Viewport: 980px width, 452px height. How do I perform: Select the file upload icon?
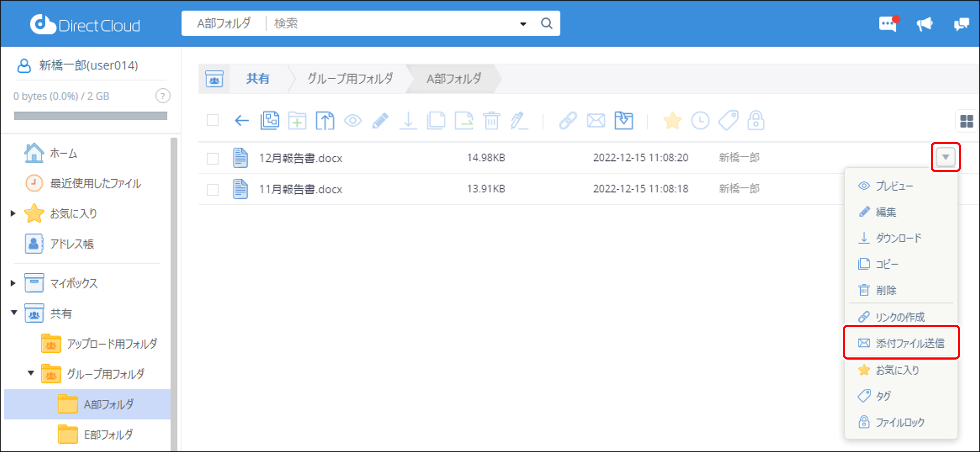coord(325,121)
